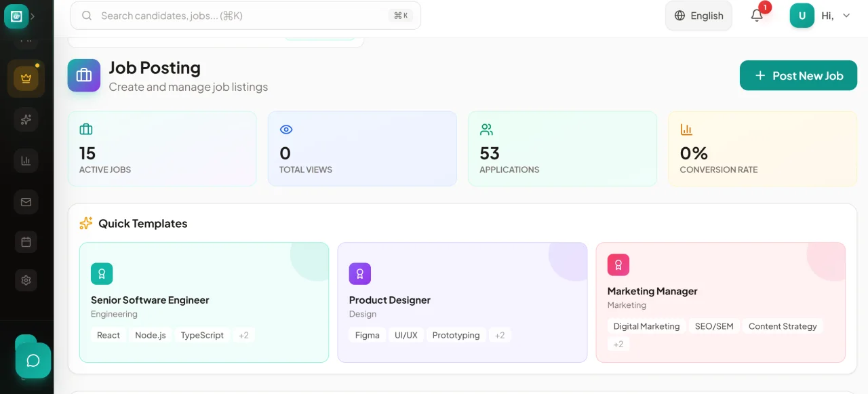Click the Content Strategy skill tag
The image size is (868, 394).
click(783, 326)
